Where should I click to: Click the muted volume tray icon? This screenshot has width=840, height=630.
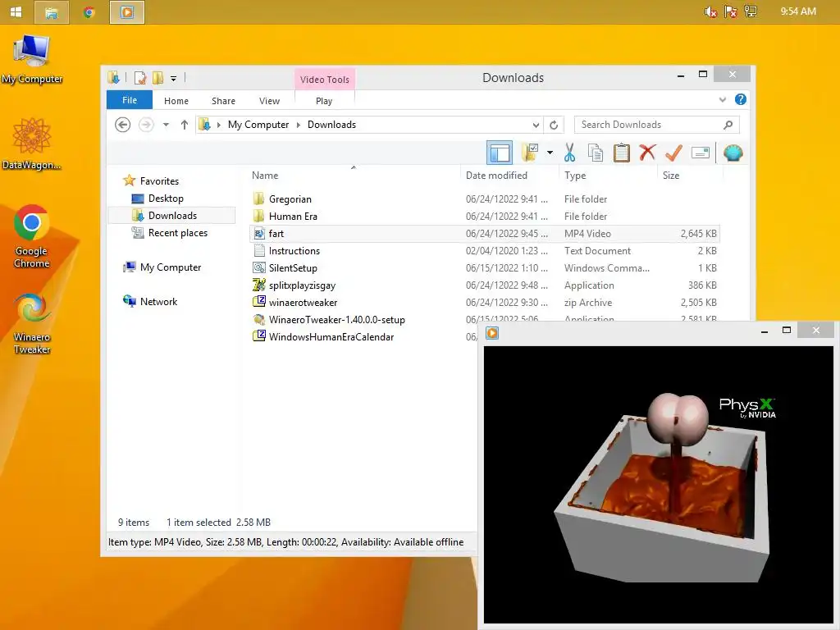[710, 11]
